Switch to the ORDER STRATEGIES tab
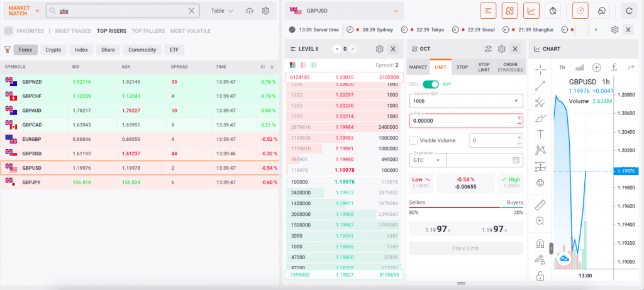 pos(511,67)
